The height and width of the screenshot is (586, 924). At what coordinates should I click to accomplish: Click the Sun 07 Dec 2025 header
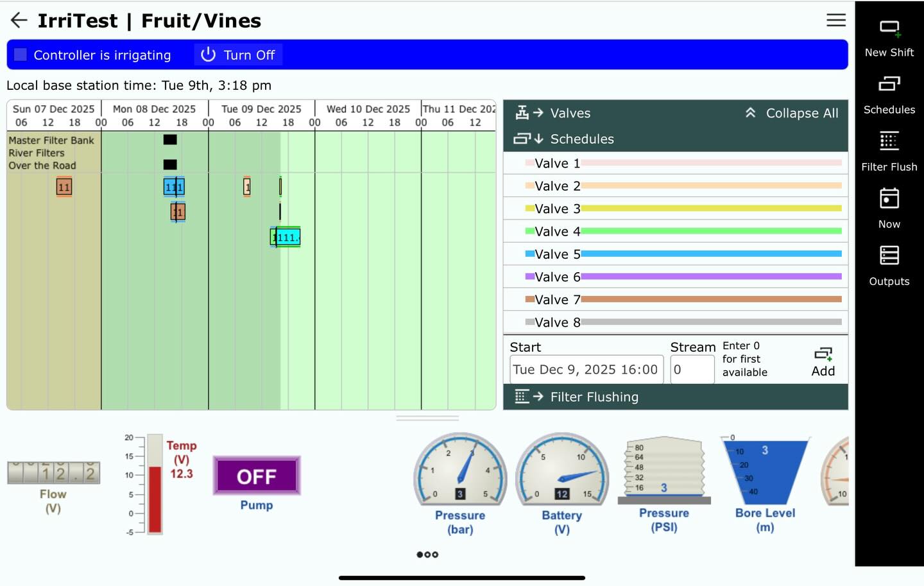pyautogui.click(x=53, y=109)
